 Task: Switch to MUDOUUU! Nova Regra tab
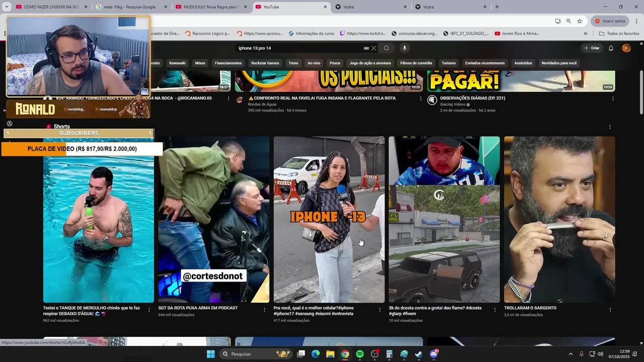[210, 7]
